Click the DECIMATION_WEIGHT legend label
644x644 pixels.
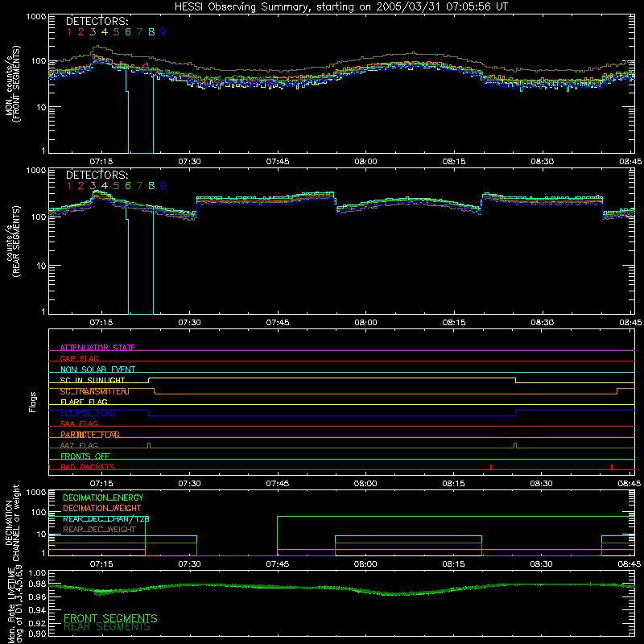point(102,509)
